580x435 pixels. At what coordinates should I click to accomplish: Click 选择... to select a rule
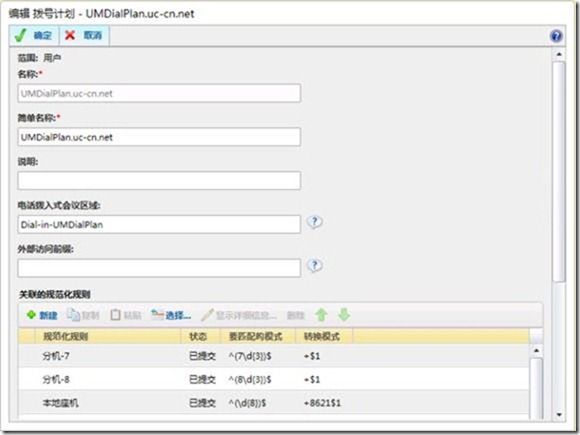[171, 315]
